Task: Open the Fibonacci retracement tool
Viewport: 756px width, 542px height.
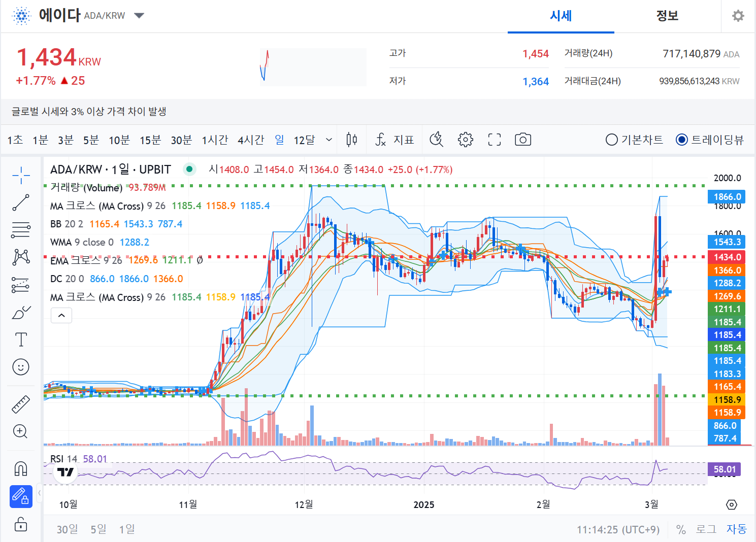Action: [x=21, y=230]
